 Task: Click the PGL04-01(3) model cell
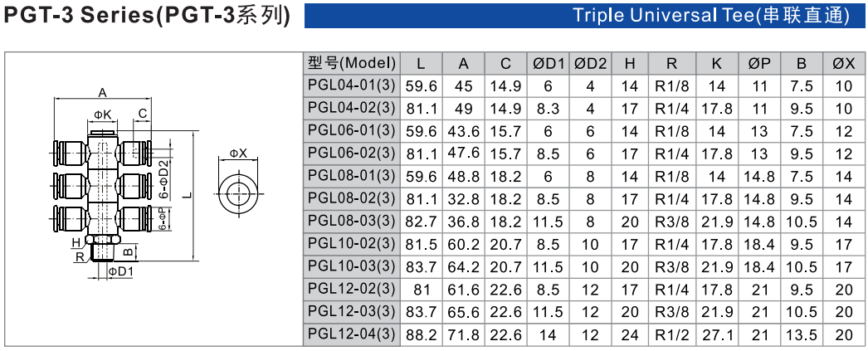pos(352,85)
